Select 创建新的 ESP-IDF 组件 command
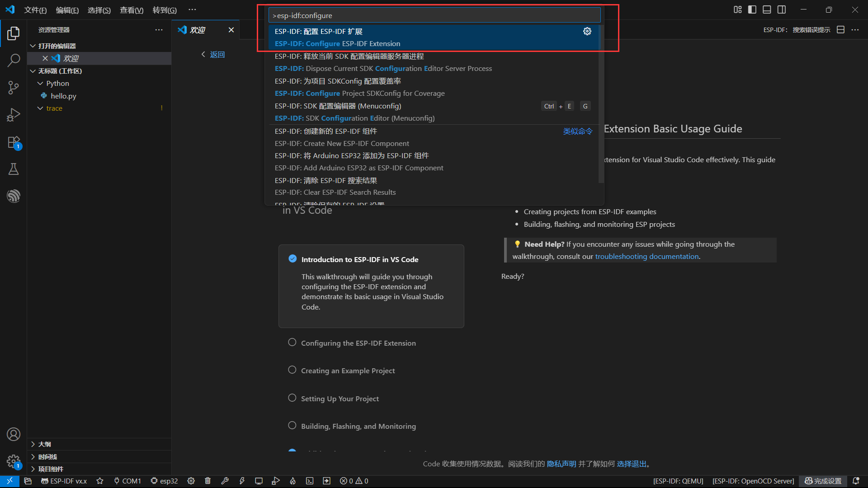Viewport: 868px width, 488px height. [x=434, y=137]
